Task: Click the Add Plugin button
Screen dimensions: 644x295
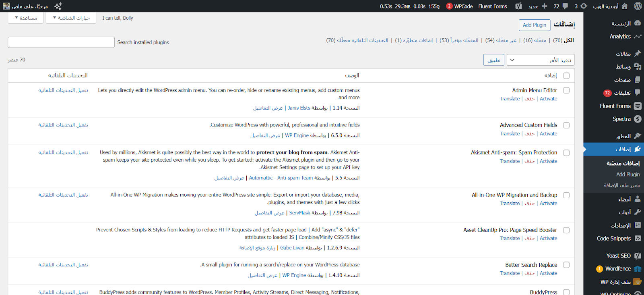Action: coord(534,25)
